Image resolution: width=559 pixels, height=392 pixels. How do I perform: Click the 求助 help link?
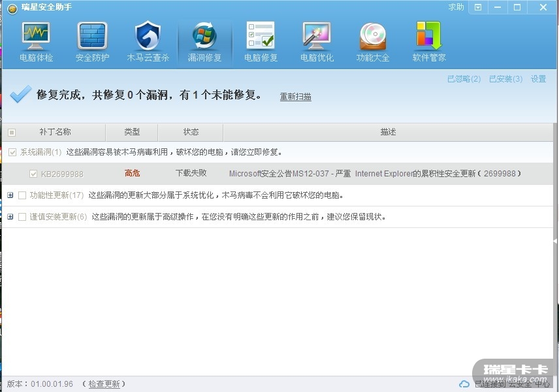(x=456, y=7)
